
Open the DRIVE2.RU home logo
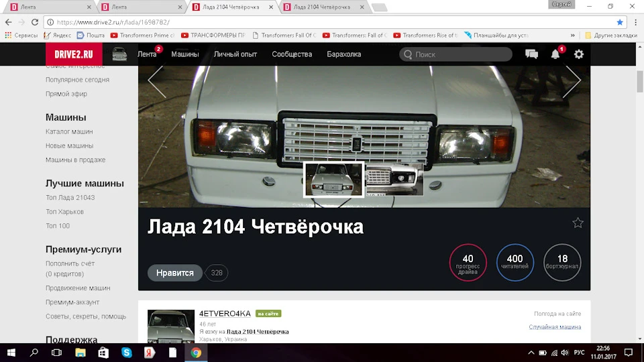point(74,54)
